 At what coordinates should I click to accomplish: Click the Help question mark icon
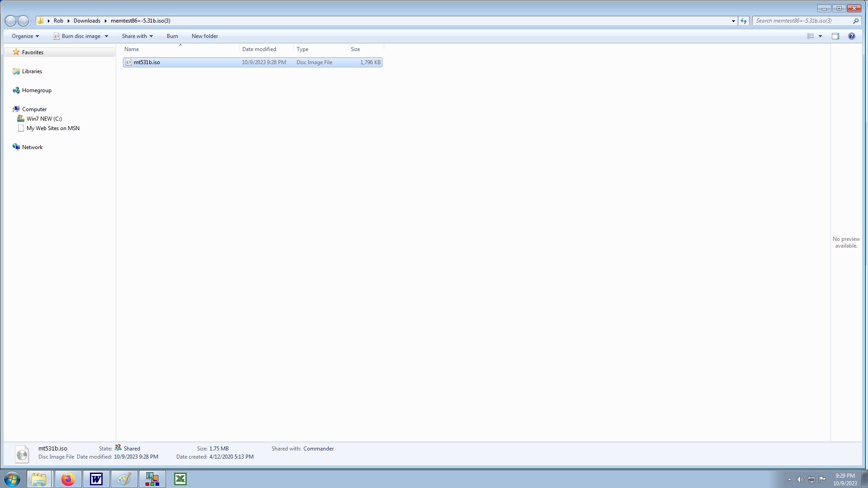(x=851, y=36)
